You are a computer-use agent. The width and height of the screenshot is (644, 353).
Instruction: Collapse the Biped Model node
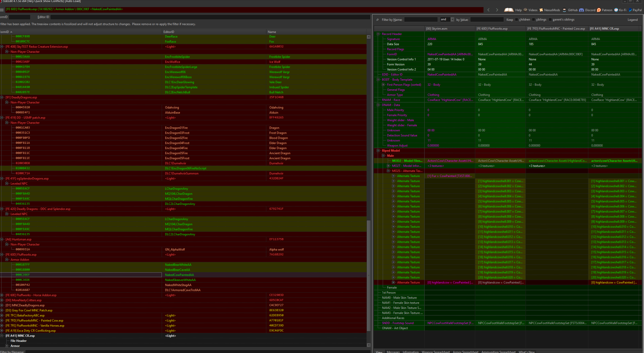click(378, 151)
